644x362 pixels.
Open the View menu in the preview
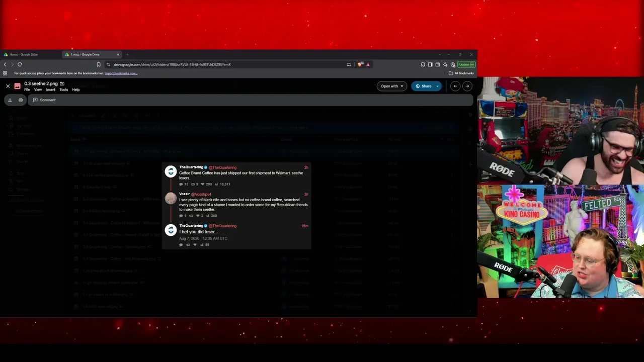click(x=38, y=90)
